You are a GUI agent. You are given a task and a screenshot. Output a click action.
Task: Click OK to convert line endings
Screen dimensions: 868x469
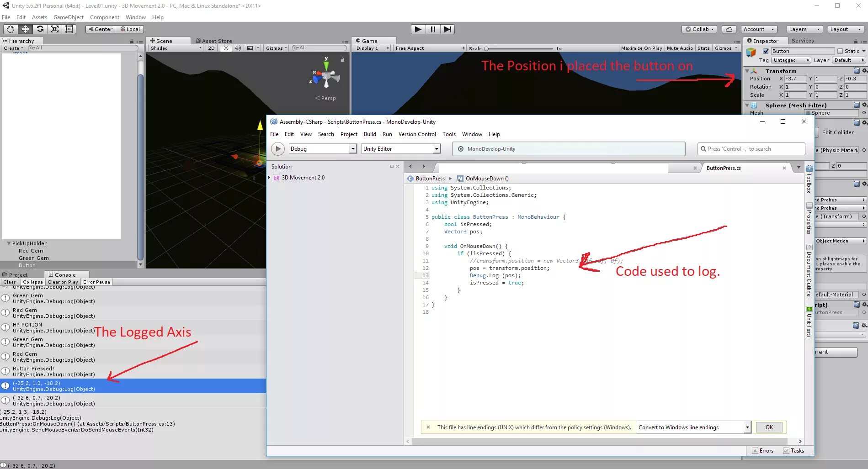pos(769,427)
